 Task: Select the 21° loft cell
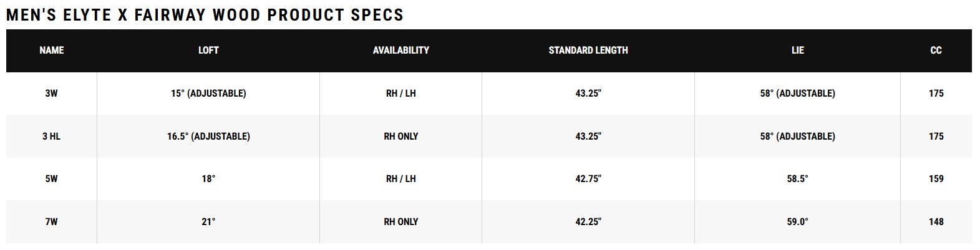pyautogui.click(x=208, y=221)
